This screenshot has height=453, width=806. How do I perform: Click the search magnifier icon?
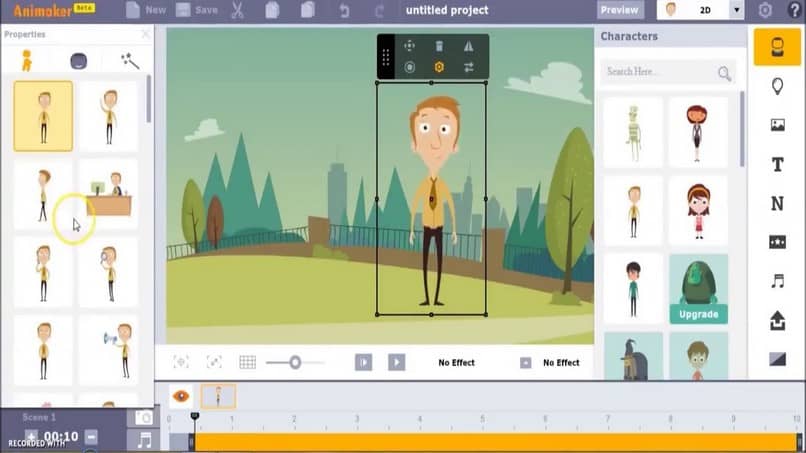pos(724,74)
